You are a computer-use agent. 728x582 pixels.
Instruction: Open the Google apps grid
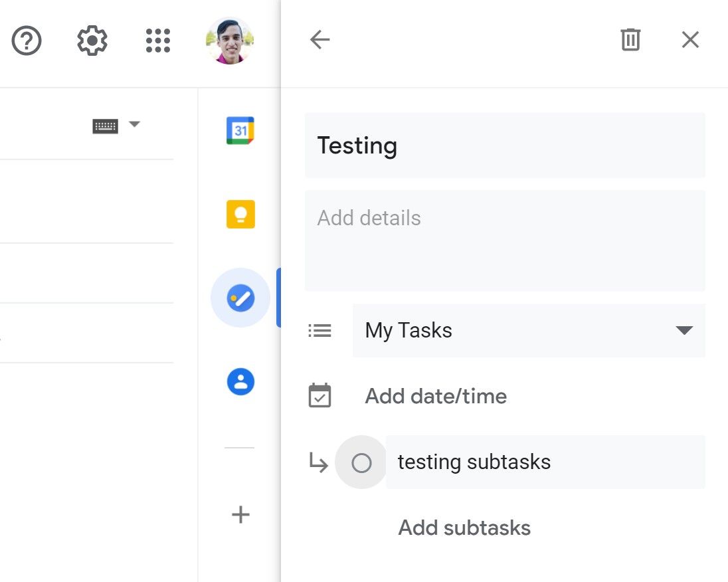[157, 40]
